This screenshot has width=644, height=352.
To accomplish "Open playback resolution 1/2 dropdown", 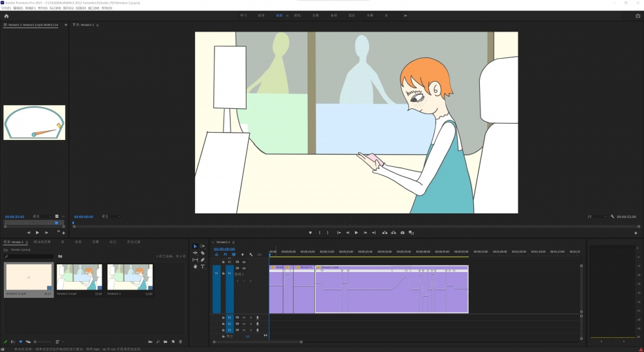I will coord(596,217).
